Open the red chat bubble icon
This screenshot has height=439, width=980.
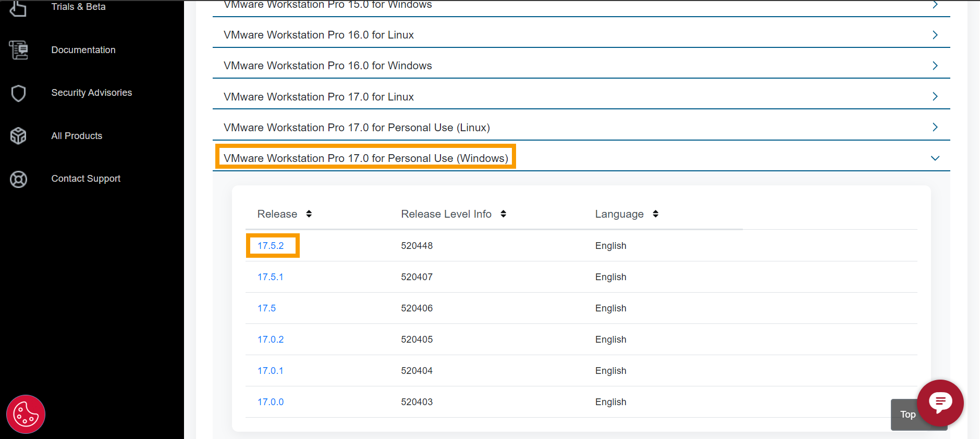coord(940,403)
